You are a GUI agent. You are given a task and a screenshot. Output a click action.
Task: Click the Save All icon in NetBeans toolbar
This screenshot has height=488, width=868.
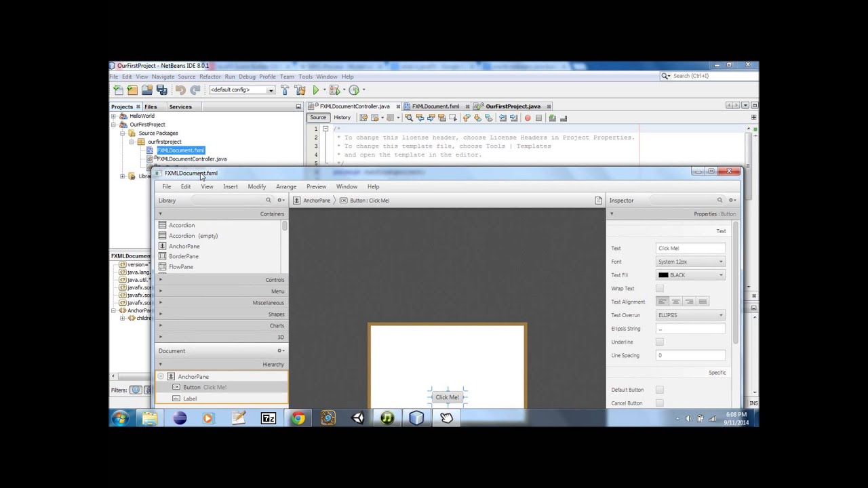161,89
